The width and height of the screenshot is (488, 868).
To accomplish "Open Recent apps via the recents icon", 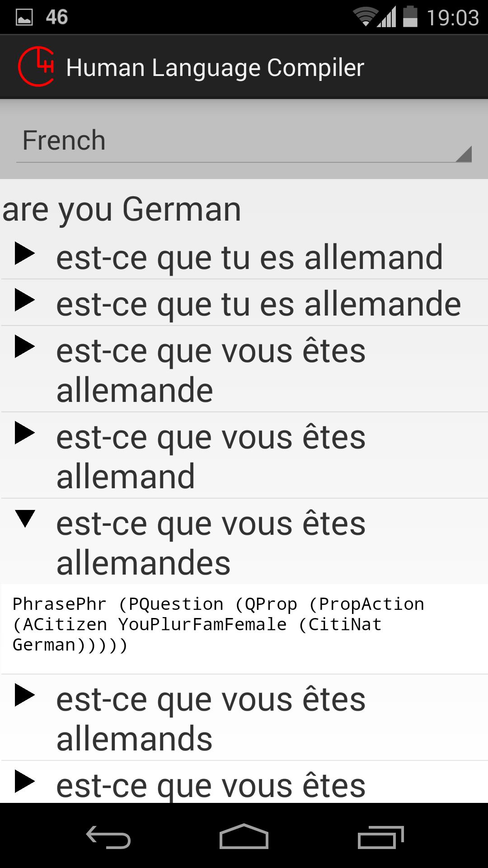I will click(x=382, y=836).
